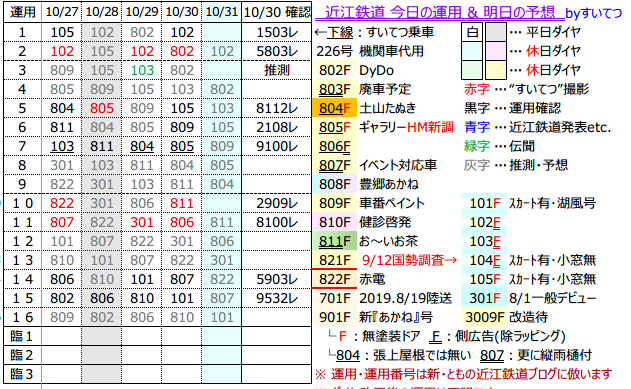Click the pink 休日ダイヤ swatch
This screenshot has height=389, width=631.
tap(496, 51)
